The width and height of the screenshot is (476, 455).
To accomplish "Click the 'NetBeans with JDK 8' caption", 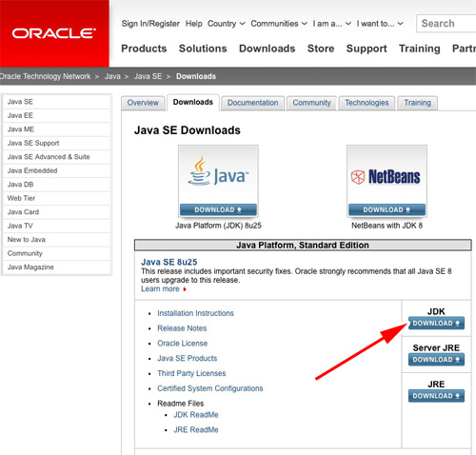I will click(387, 226).
